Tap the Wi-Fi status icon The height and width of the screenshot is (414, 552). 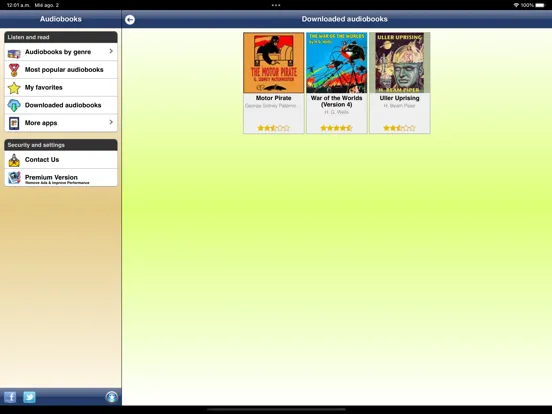pos(516,5)
